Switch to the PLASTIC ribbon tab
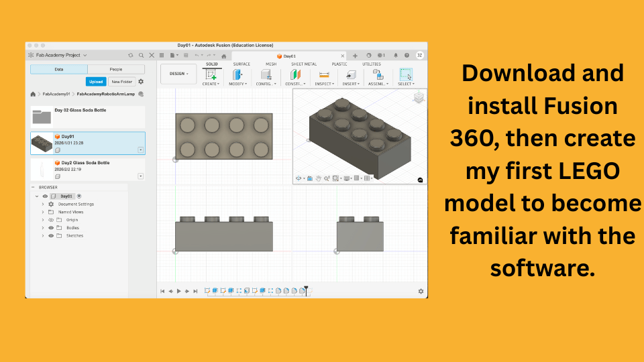This screenshot has width=644, height=362. 339,64
